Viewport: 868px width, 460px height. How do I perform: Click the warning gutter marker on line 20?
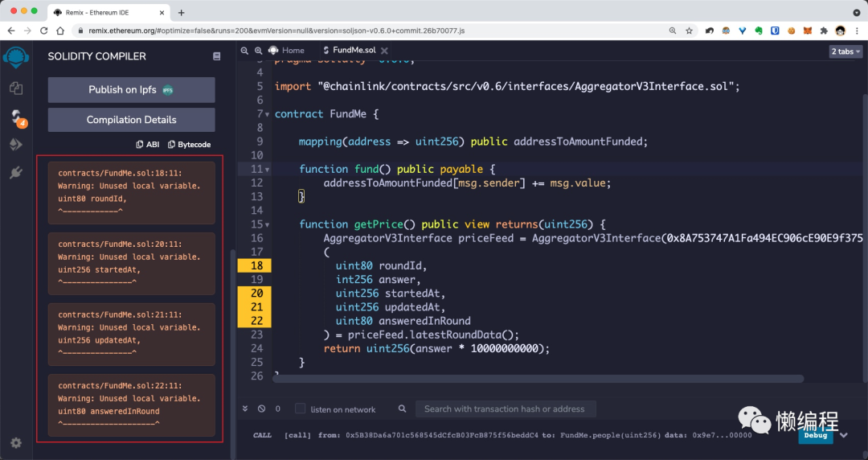click(x=254, y=294)
